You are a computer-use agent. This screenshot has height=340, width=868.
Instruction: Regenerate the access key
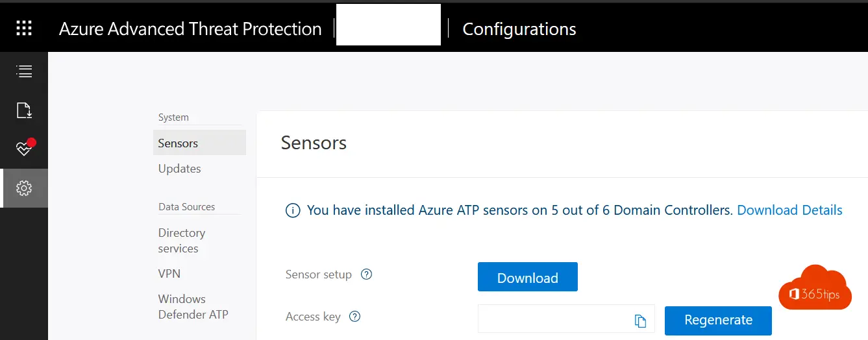[718, 320]
